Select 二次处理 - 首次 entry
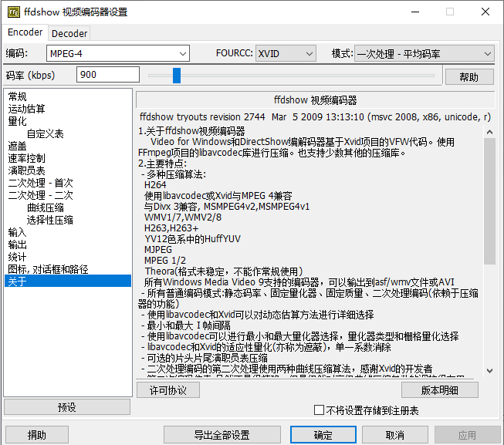The width and height of the screenshot is (504, 445). click(x=40, y=183)
